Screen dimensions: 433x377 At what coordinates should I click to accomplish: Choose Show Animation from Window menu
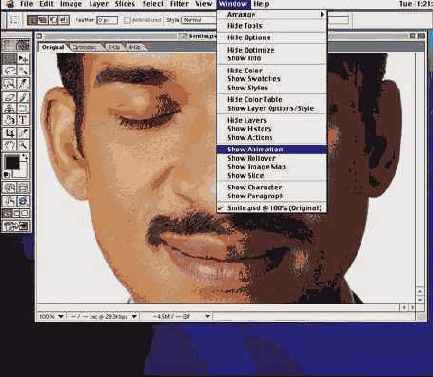tap(271, 149)
